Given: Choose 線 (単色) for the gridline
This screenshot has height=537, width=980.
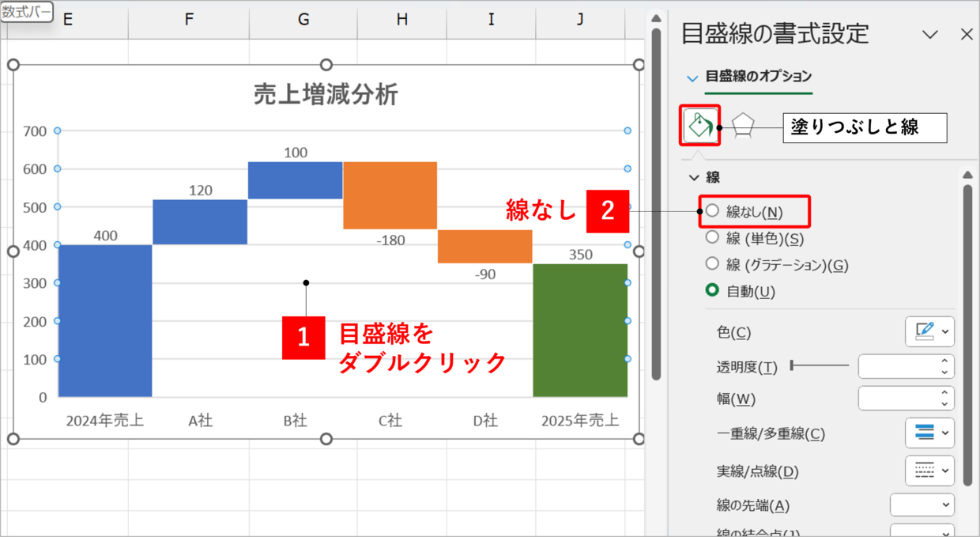Looking at the screenshot, I should click(x=712, y=238).
